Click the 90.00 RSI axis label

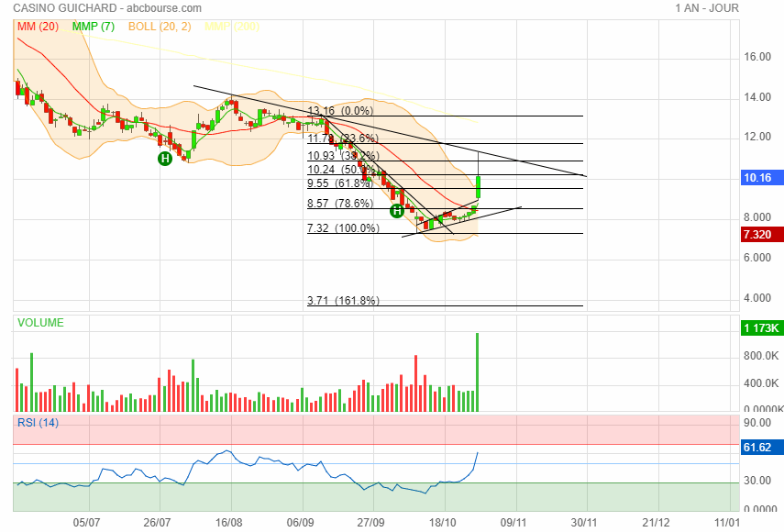[757, 423]
